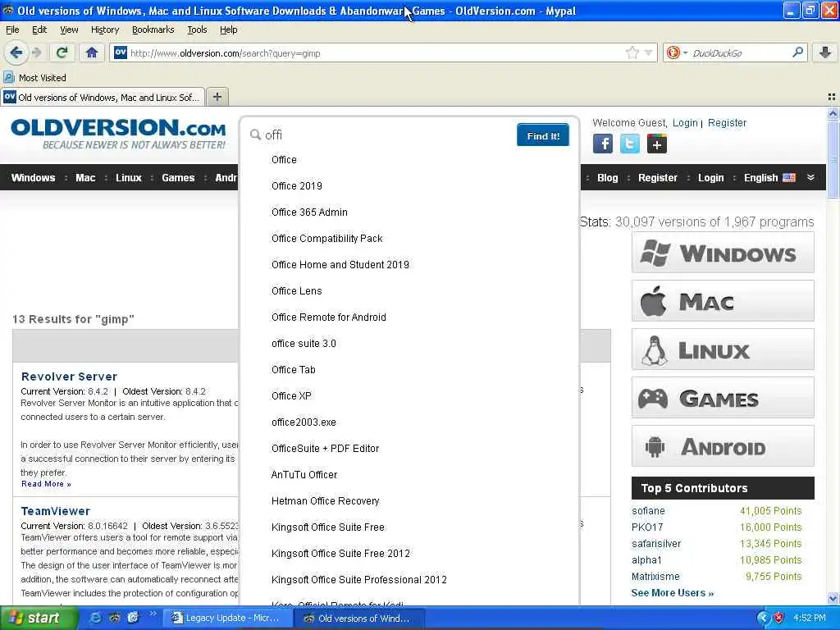Screen dimensions: 840x630
Task: Open the browser home page icon
Action: (x=92, y=53)
